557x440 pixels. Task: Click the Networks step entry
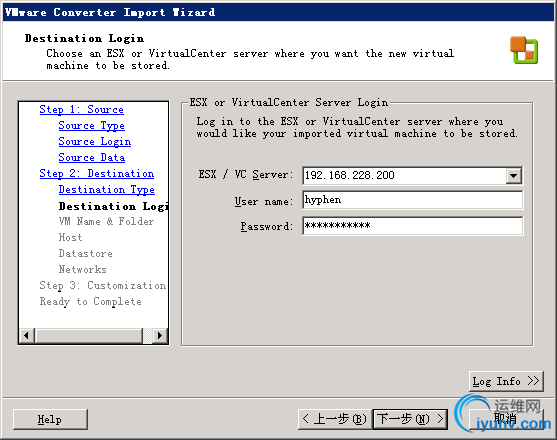click(x=82, y=269)
